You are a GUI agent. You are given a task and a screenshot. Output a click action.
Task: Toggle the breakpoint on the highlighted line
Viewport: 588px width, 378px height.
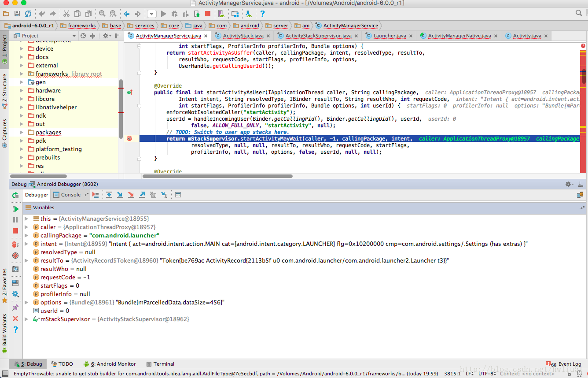(x=129, y=138)
